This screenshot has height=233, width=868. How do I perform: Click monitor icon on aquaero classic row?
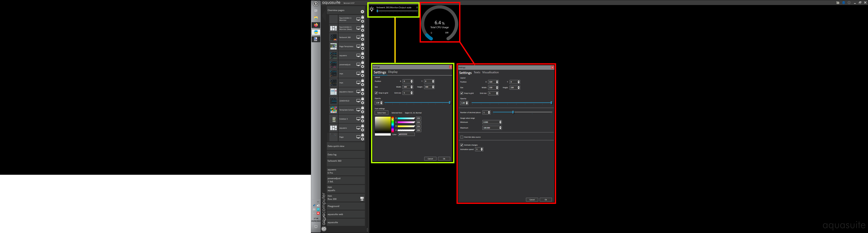(x=358, y=92)
